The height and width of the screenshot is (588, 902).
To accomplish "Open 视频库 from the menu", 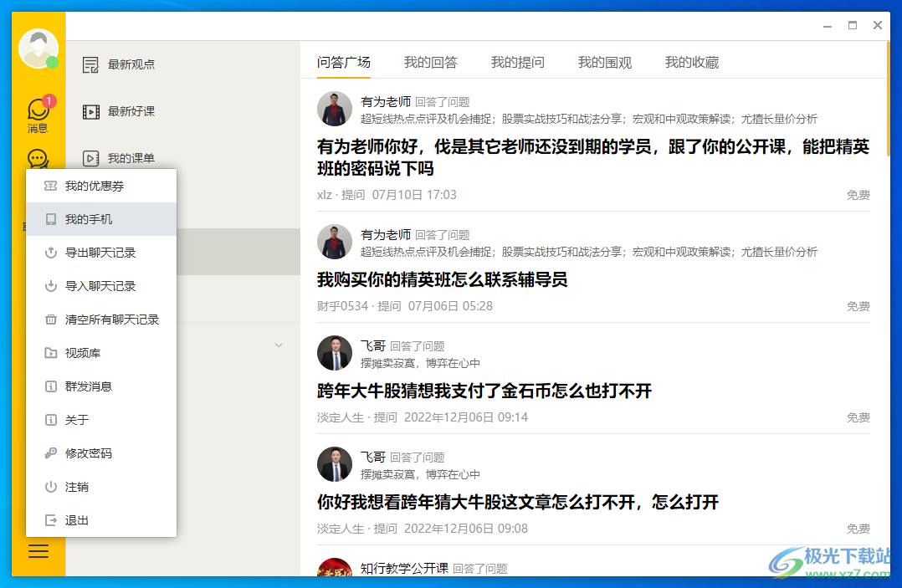I will 101,353.
